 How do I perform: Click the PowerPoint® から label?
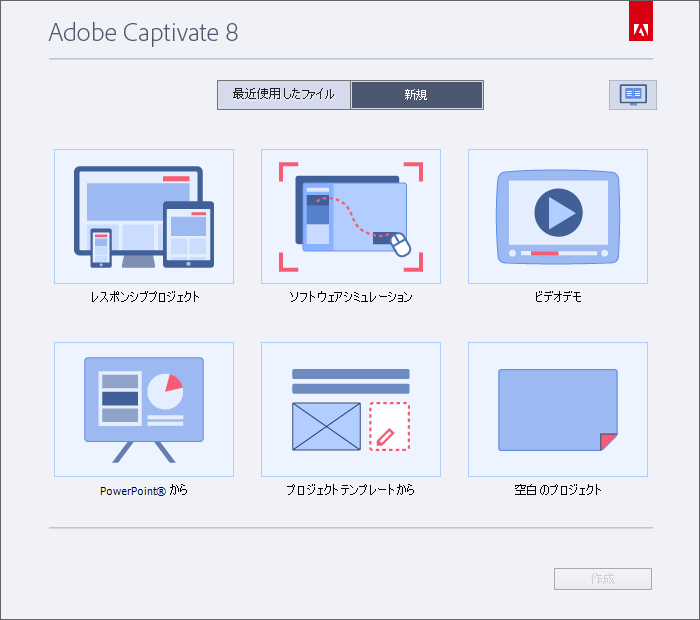click(x=144, y=490)
